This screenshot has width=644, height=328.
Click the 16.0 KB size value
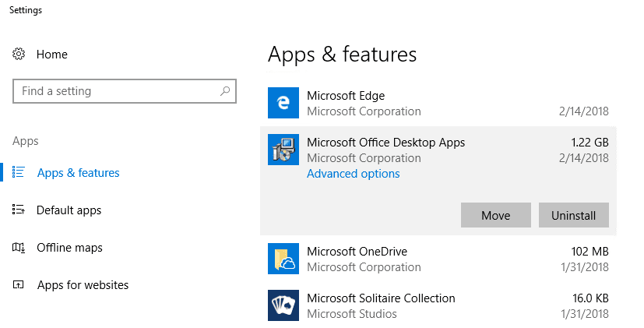pyautogui.click(x=590, y=298)
